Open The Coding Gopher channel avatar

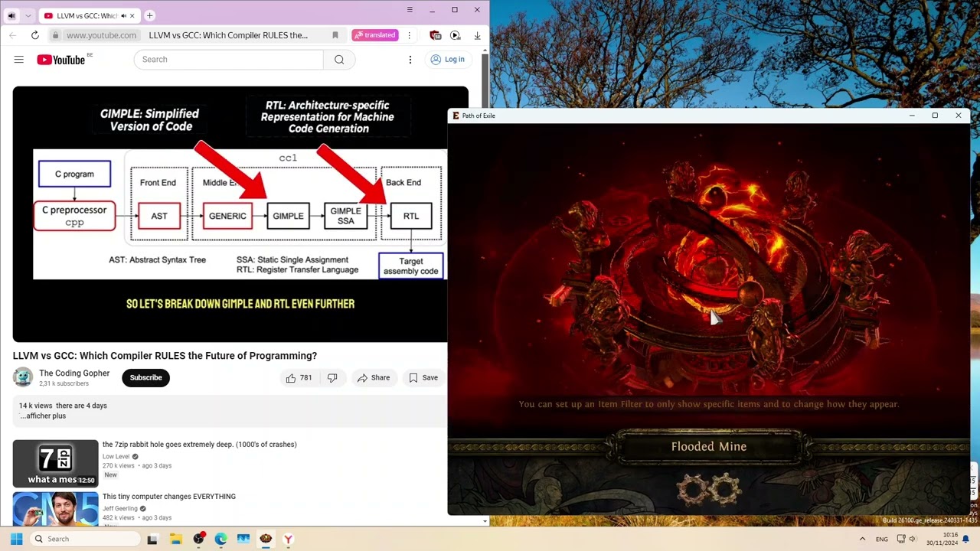click(23, 377)
